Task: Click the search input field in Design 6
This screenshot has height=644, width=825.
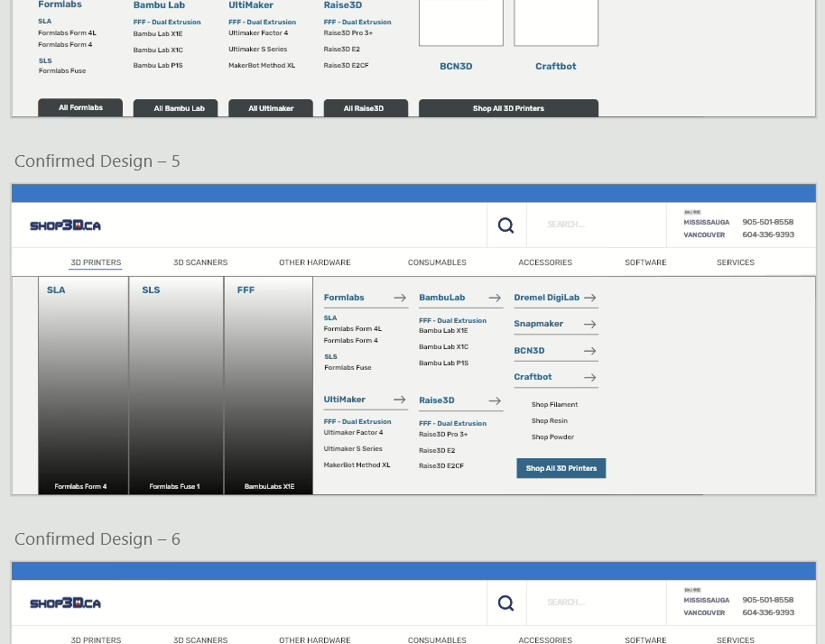Action: pyautogui.click(x=596, y=603)
